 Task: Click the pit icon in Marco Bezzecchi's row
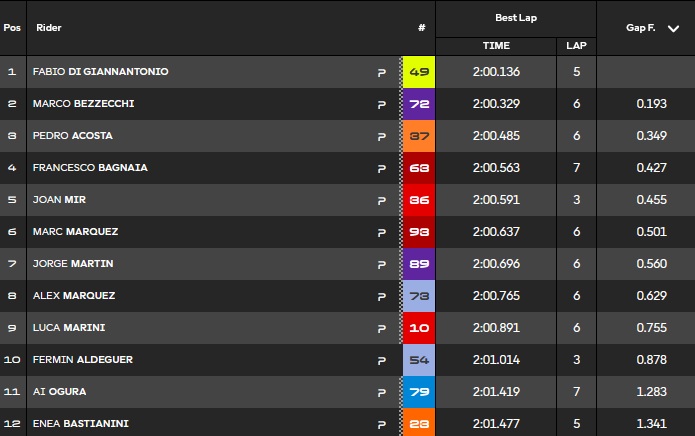[381, 104]
